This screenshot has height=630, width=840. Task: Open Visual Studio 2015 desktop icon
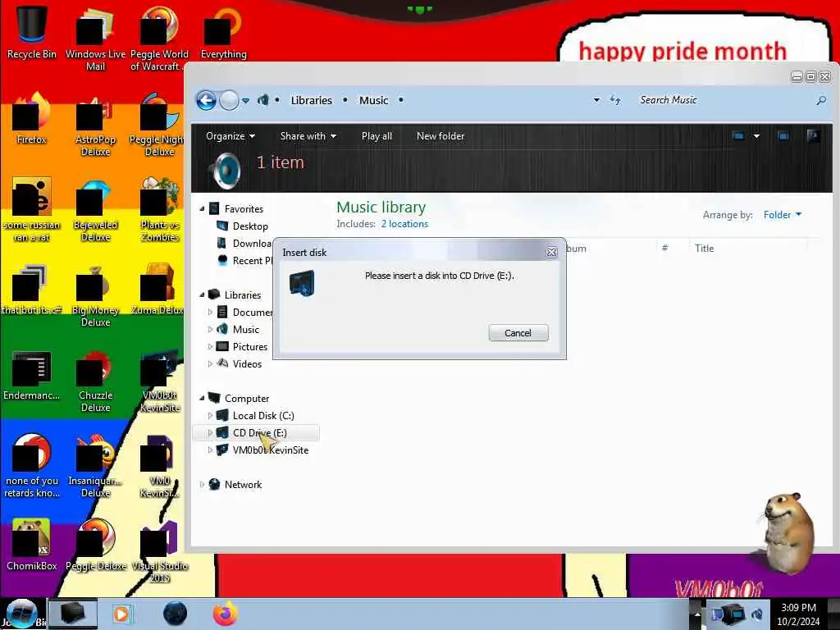pyautogui.click(x=160, y=550)
